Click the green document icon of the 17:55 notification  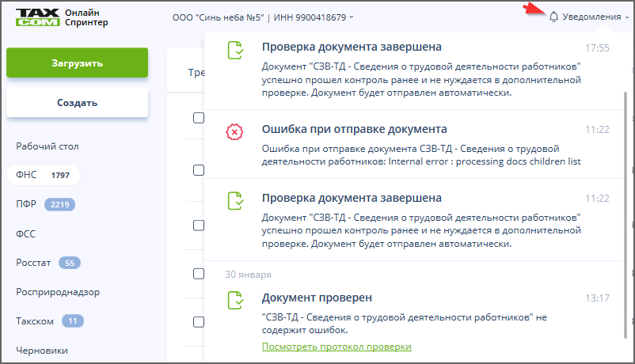pos(234,51)
